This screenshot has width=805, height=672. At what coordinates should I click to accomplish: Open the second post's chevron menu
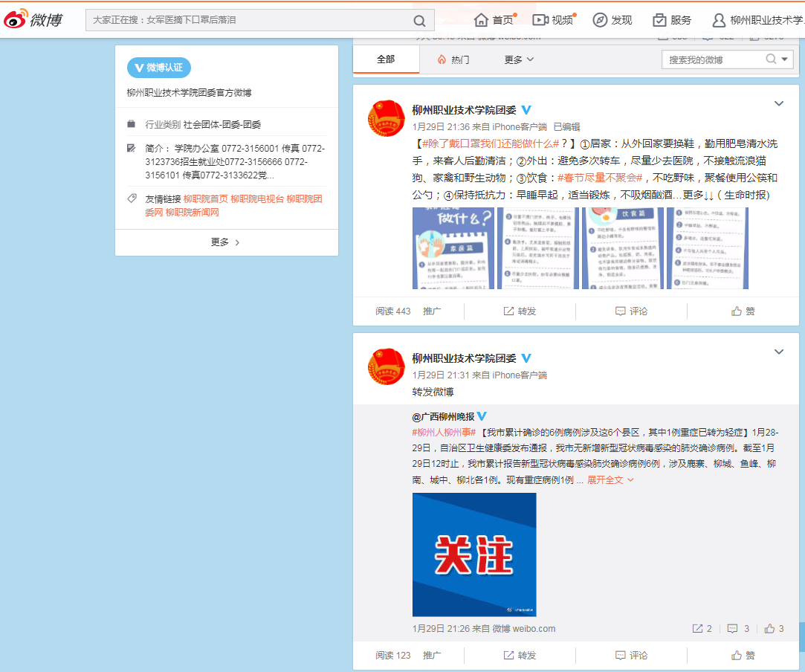pyautogui.click(x=778, y=352)
